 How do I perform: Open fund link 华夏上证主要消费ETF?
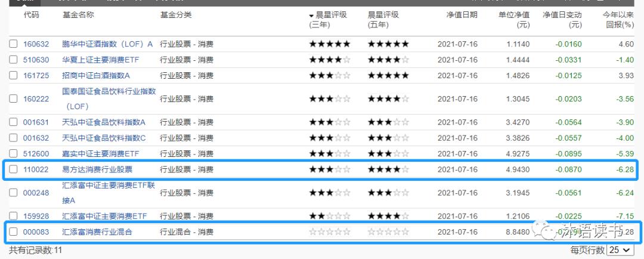(x=101, y=60)
